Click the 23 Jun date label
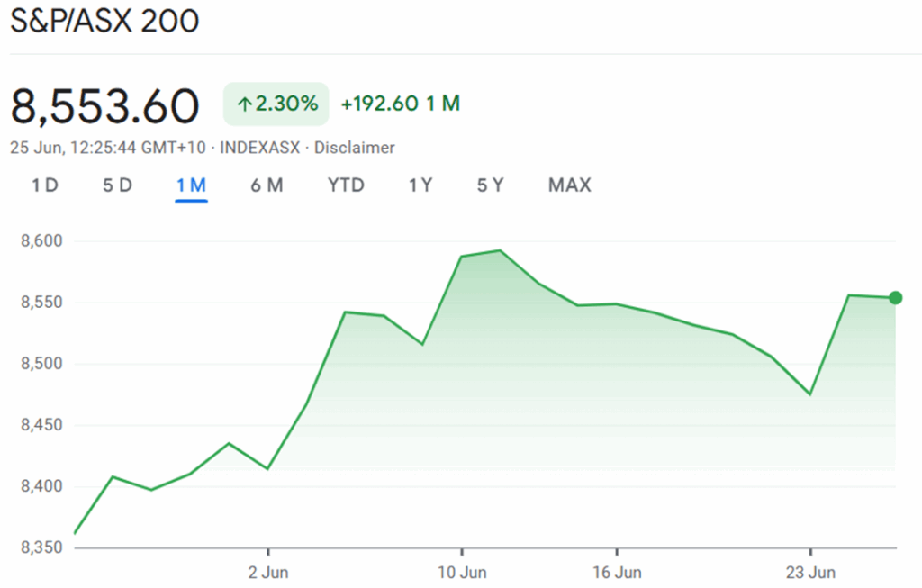 click(x=810, y=572)
